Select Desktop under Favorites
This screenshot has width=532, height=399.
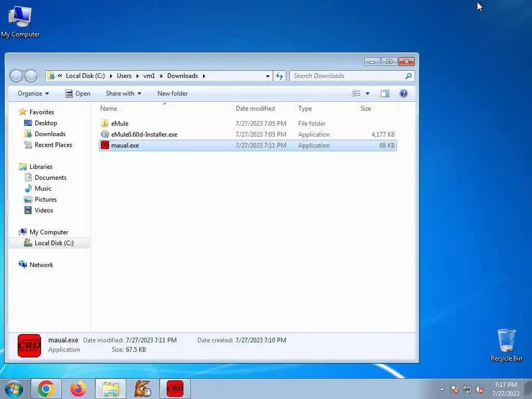[x=46, y=123]
